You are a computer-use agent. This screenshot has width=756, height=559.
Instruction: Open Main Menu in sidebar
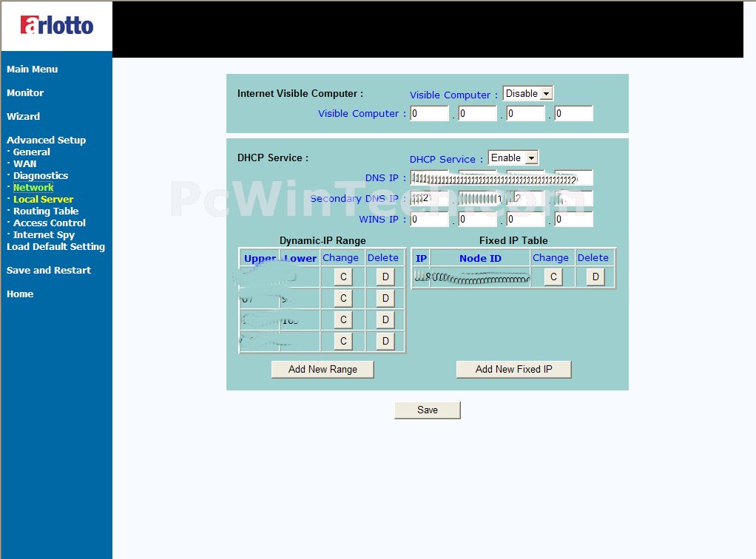(33, 70)
